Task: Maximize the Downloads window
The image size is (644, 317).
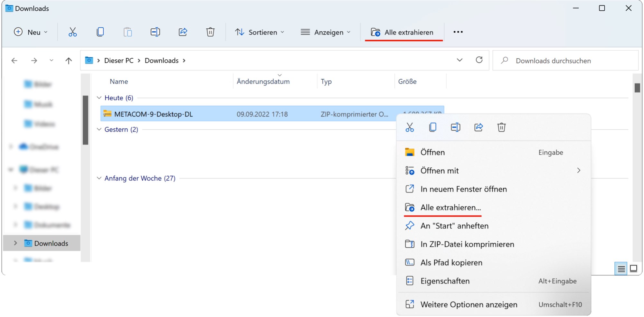Action: coord(602,8)
